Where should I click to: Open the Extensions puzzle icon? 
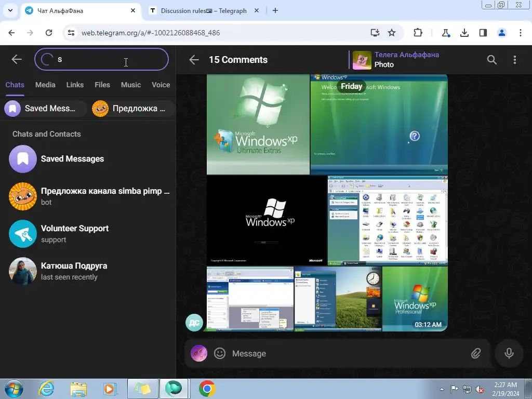pos(418,33)
